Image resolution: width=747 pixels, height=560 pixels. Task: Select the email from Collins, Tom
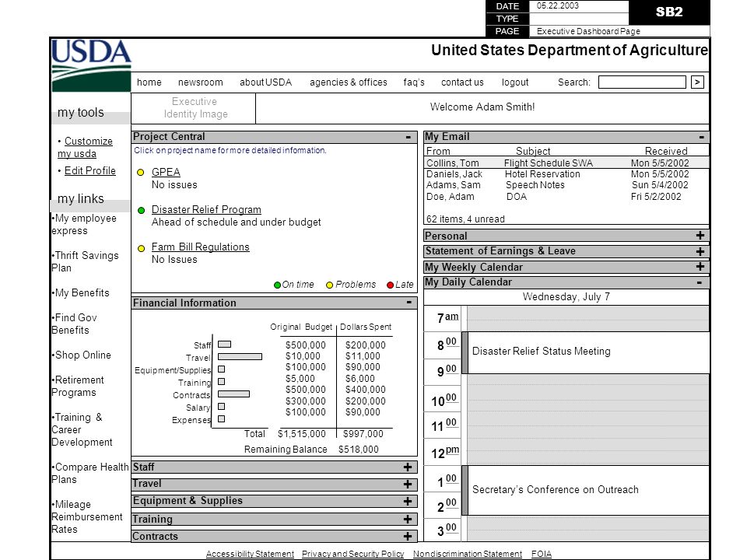(x=566, y=163)
